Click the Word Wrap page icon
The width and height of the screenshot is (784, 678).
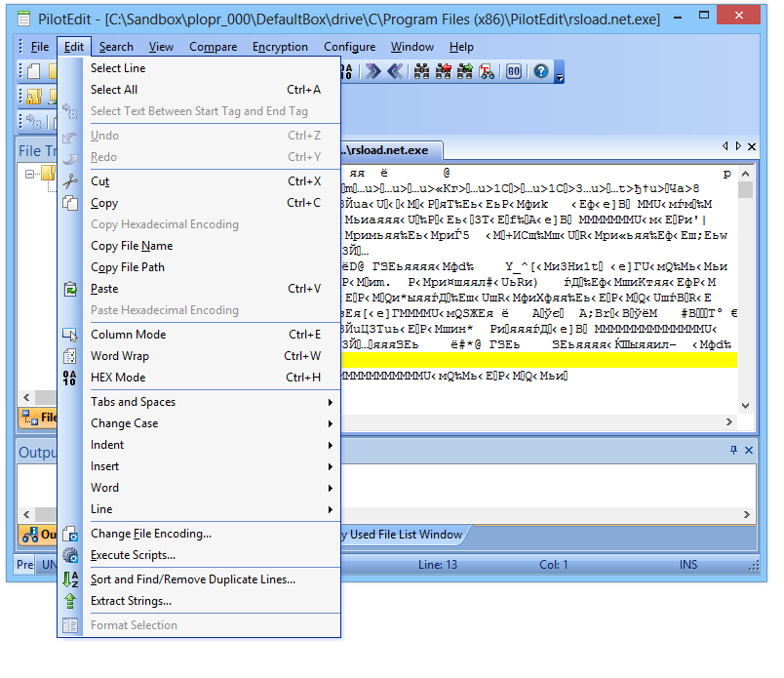click(x=70, y=356)
